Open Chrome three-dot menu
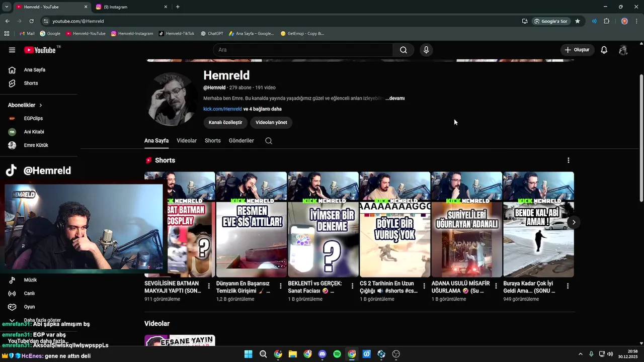 [637, 21]
